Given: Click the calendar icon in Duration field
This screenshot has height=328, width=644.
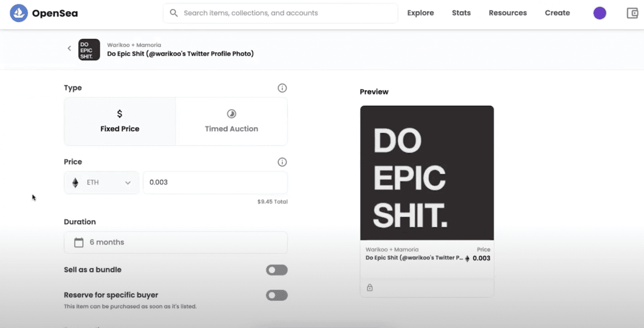Looking at the screenshot, I should point(79,243).
